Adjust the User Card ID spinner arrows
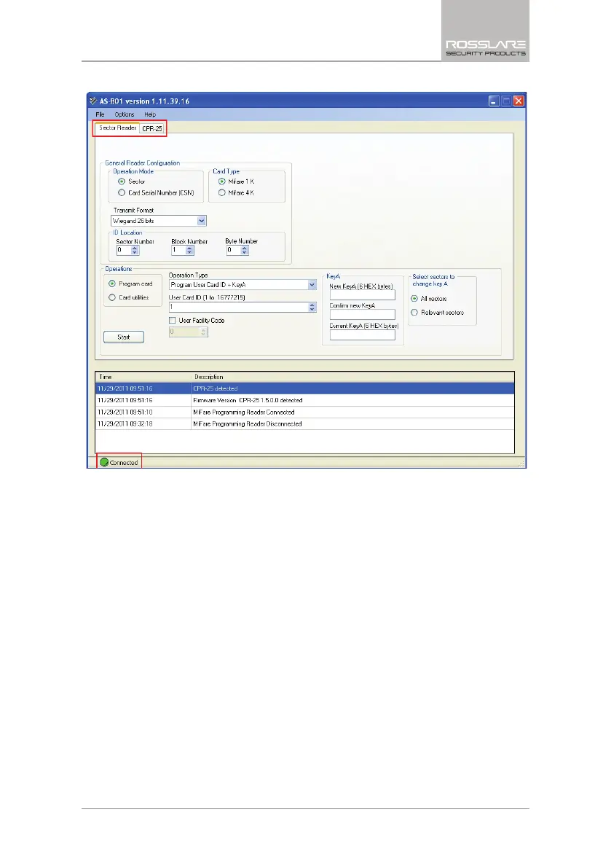 (312, 308)
